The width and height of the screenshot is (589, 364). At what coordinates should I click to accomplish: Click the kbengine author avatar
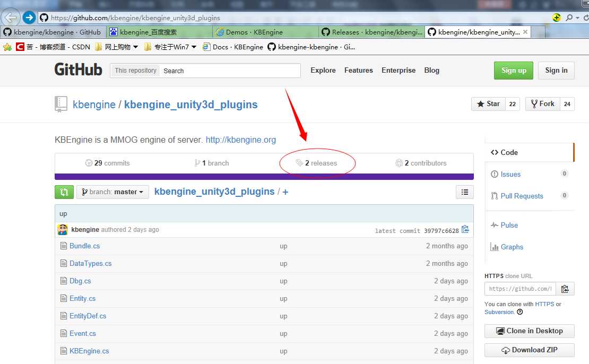click(63, 230)
